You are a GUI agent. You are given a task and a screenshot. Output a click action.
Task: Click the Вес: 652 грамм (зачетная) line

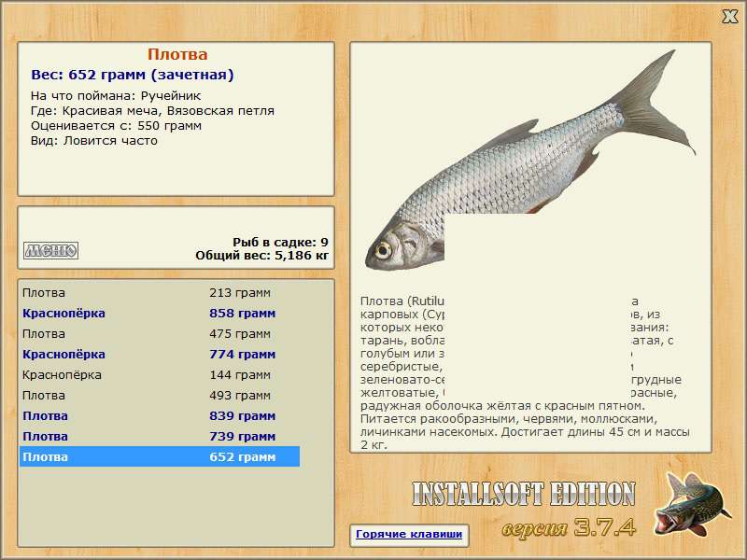click(133, 75)
